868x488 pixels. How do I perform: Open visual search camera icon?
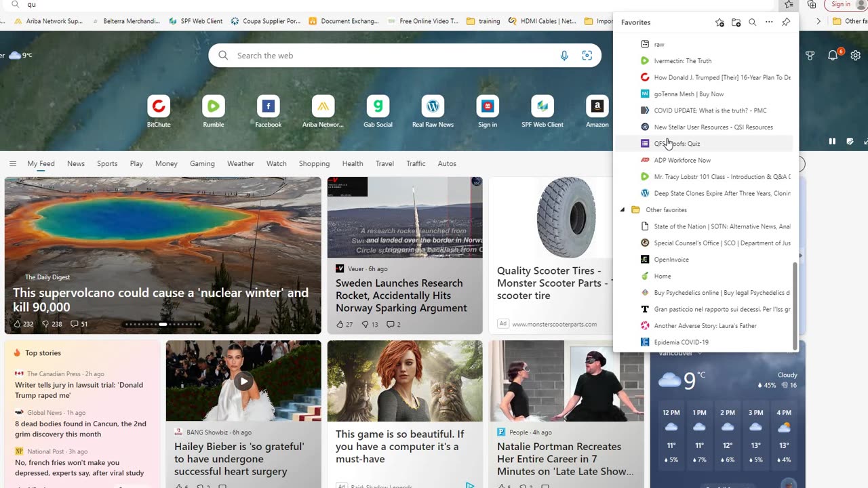pos(587,56)
